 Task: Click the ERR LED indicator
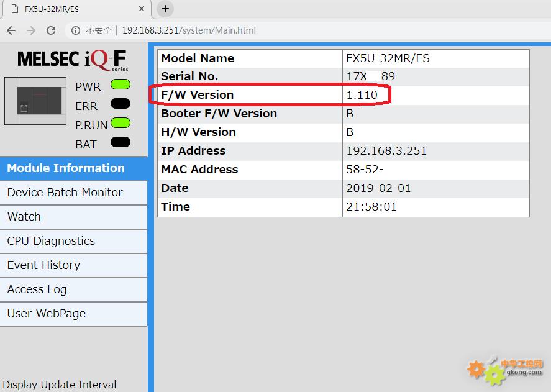121,104
